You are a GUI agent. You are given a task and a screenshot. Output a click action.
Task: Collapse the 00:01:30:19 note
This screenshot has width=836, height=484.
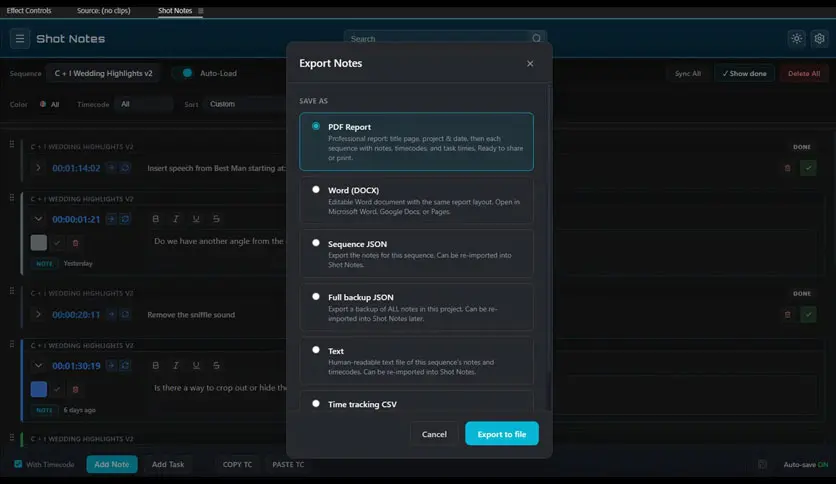pyautogui.click(x=38, y=366)
